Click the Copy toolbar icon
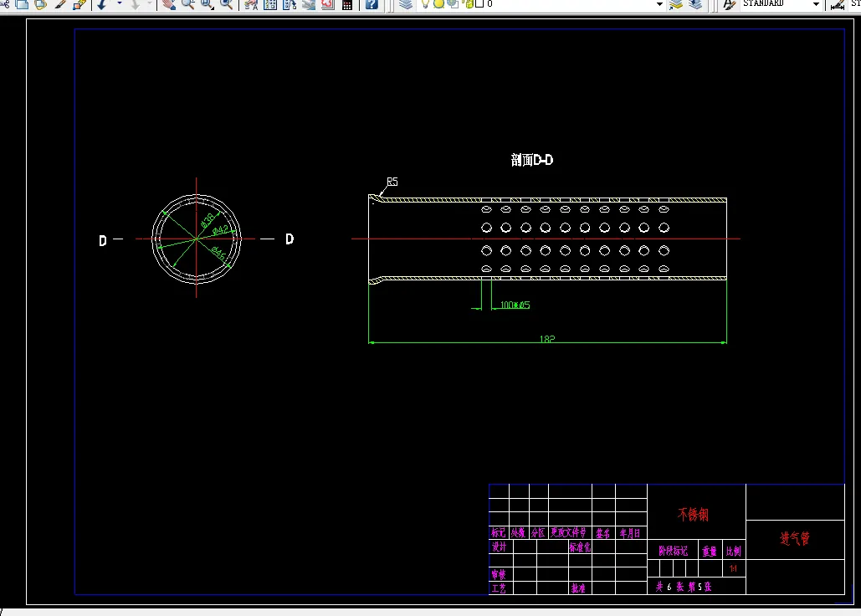 click(x=23, y=4)
